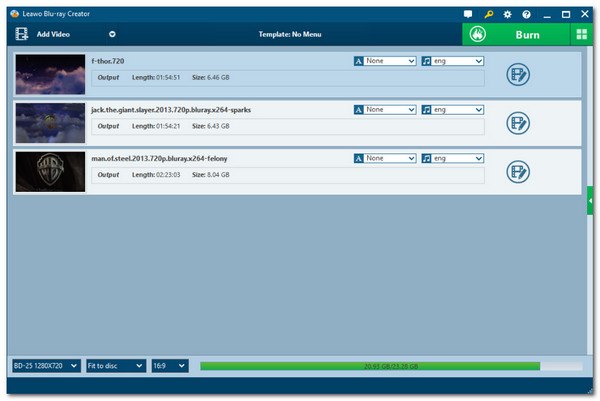The height and width of the screenshot is (401, 600).
Task: Open the feedback speech bubble icon
Action: tap(468, 14)
